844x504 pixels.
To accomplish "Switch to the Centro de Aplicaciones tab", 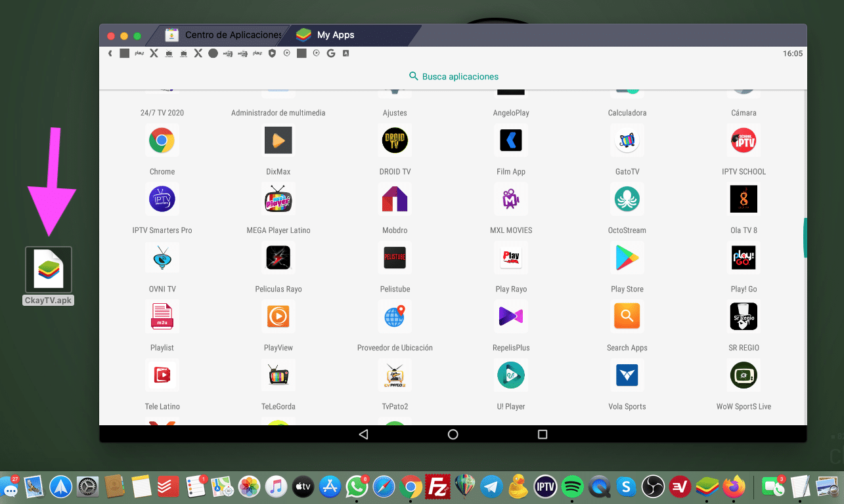I will click(x=223, y=35).
